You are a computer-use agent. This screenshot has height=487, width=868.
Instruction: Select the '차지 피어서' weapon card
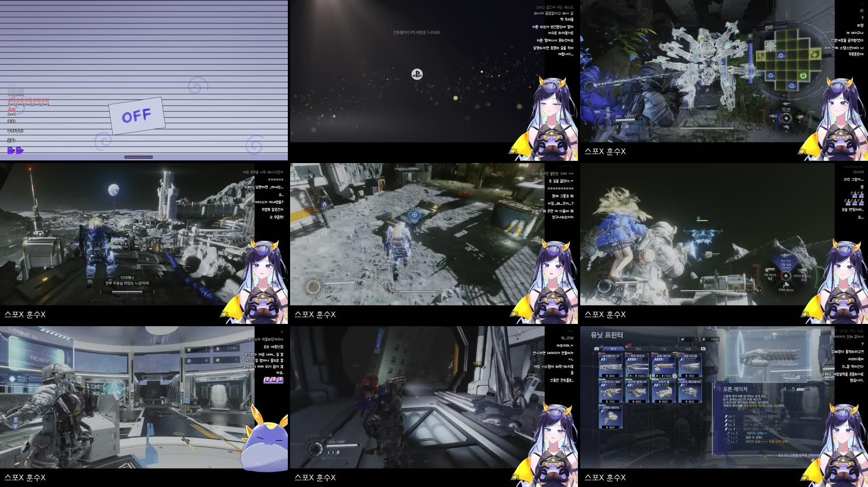[637, 366]
